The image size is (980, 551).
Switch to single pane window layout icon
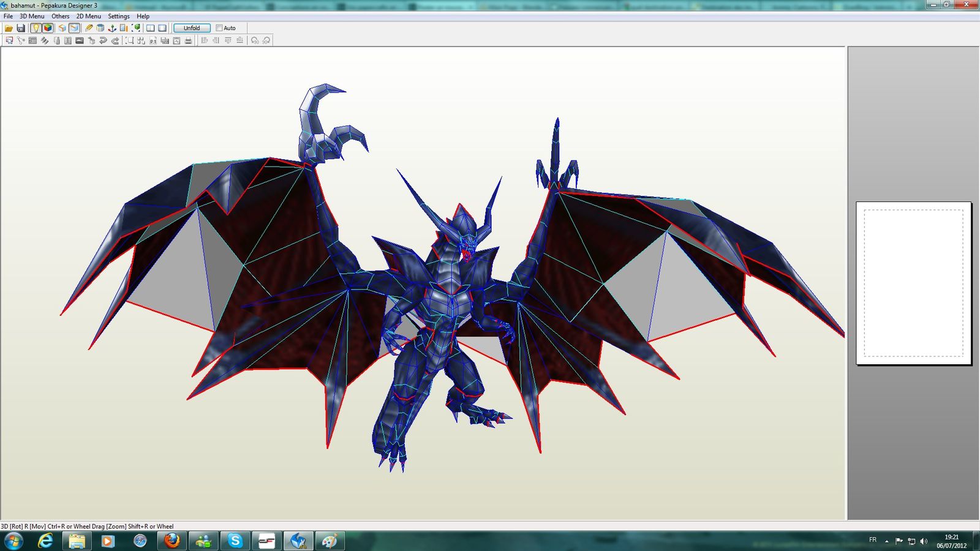162,28
